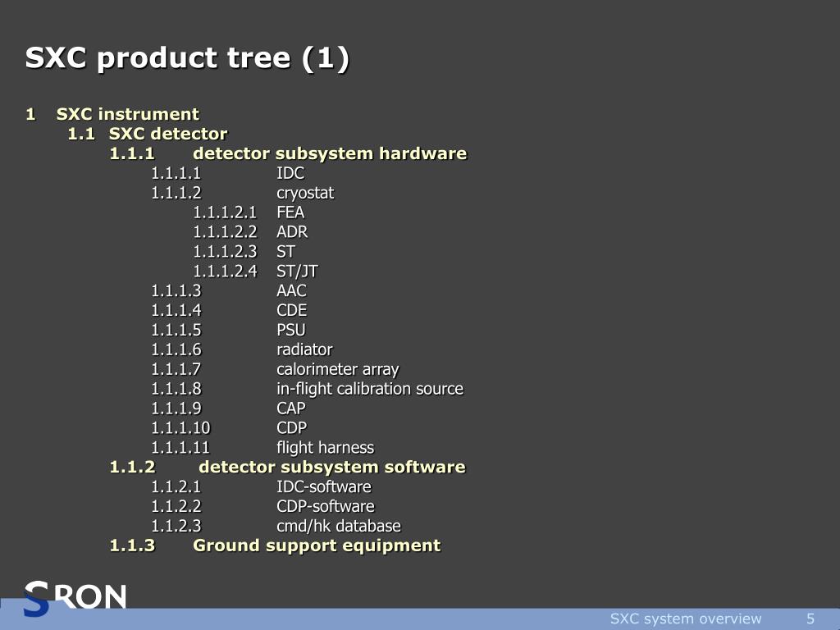840x630 pixels.
Task: Select the 'cmd/hk database' entry
Action: [339, 526]
